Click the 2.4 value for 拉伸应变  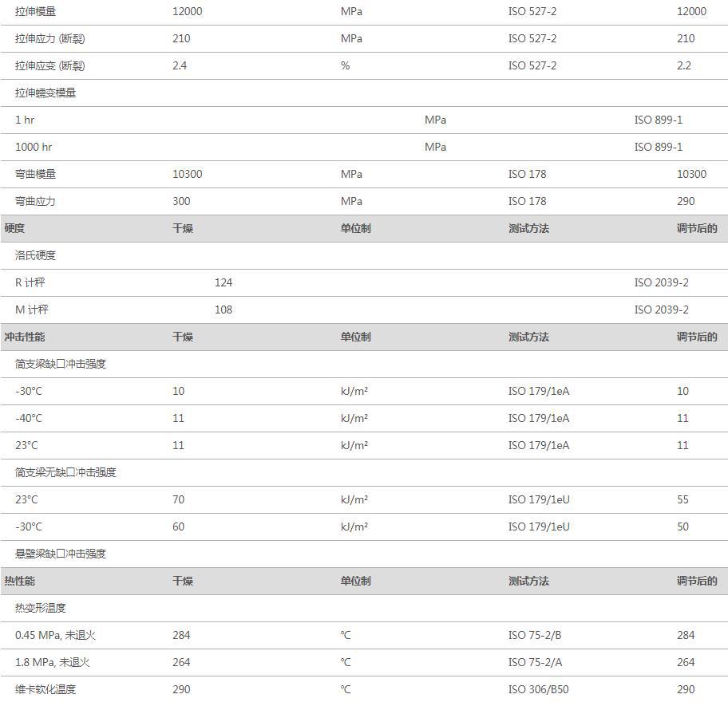180,65
